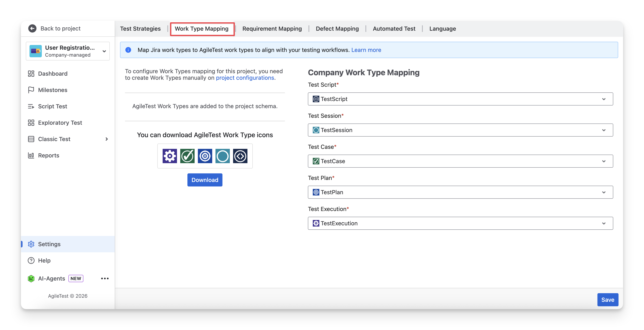
Task: Go to Milestones flag item
Action: click(52, 90)
